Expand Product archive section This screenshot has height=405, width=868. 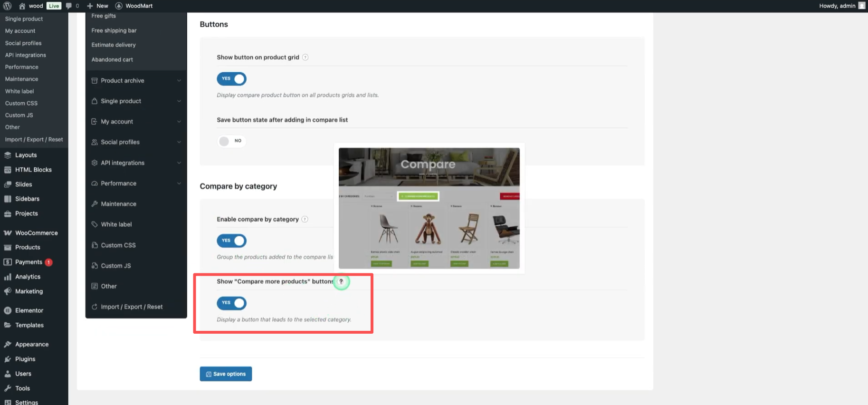[x=136, y=80]
